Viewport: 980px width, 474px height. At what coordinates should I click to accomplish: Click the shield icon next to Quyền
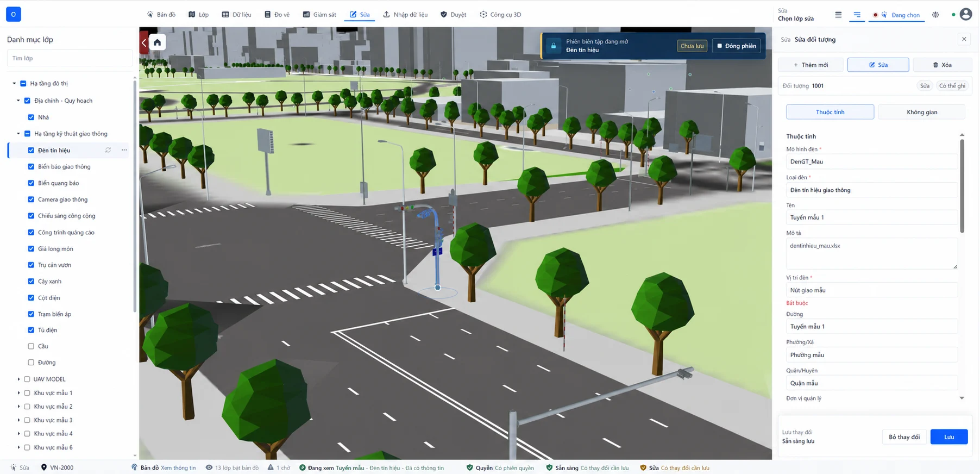pos(469,467)
